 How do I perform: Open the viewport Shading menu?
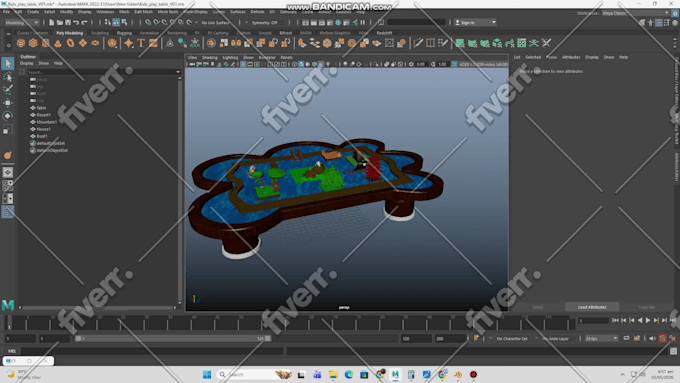click(x=209, y=57)
